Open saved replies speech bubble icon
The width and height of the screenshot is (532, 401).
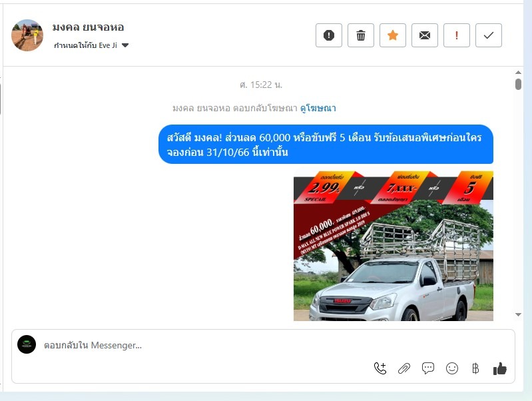click(428, 368)
